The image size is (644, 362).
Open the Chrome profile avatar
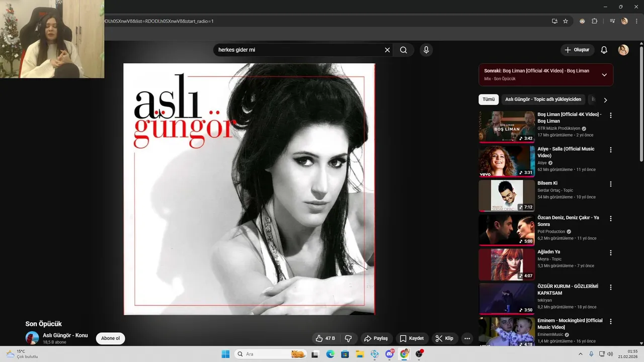pyautogui.click(x=624, y=21)
